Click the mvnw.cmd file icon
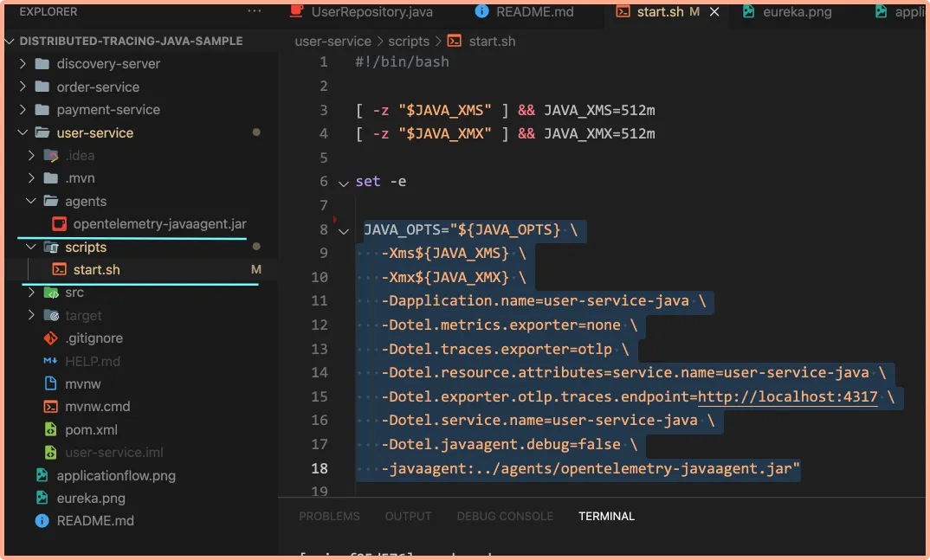Viewport: 930px width, 560px height. click(50, 407)
